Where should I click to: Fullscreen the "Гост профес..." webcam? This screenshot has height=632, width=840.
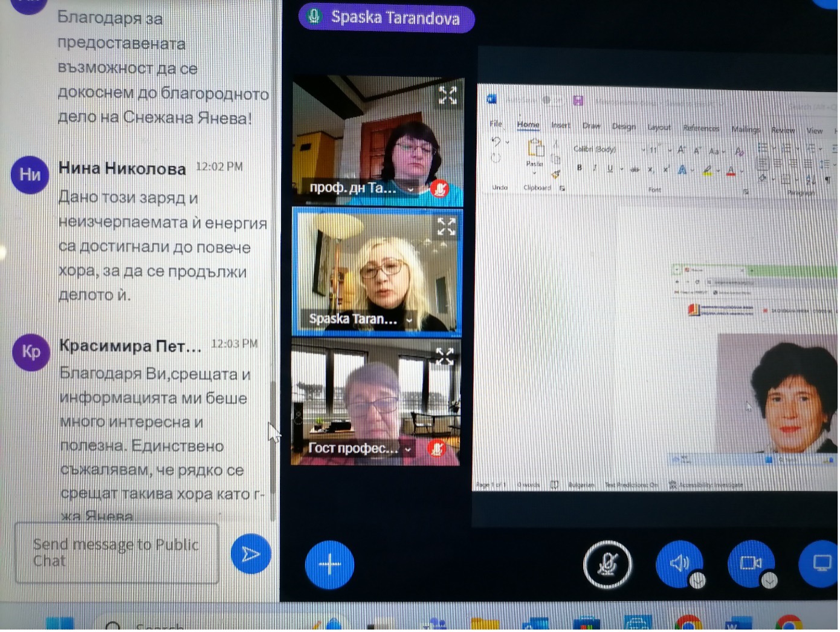pyautogui.click(x=445, y=357)
